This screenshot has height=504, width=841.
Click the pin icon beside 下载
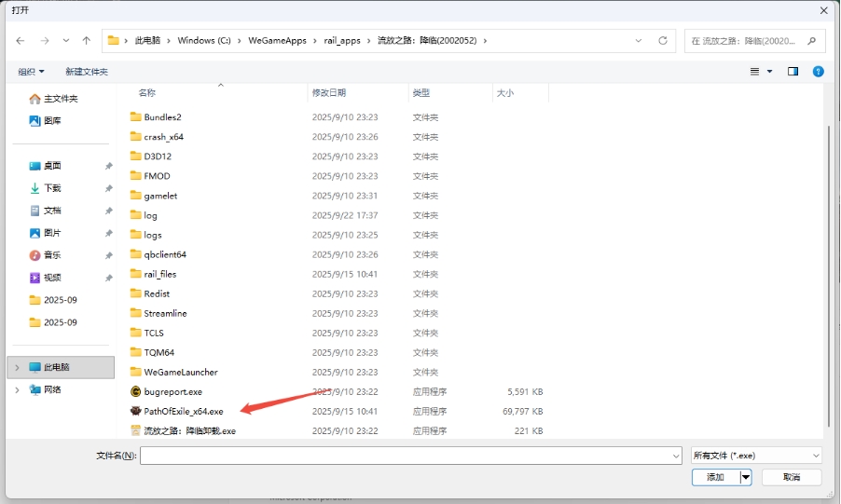click(x=108, y=189)
